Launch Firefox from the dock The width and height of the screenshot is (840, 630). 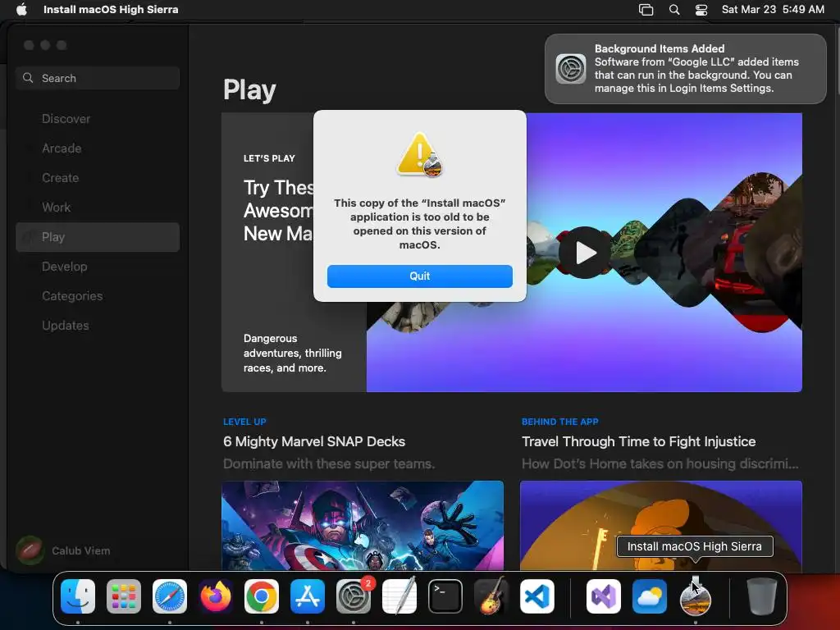(x=216, y=596)
